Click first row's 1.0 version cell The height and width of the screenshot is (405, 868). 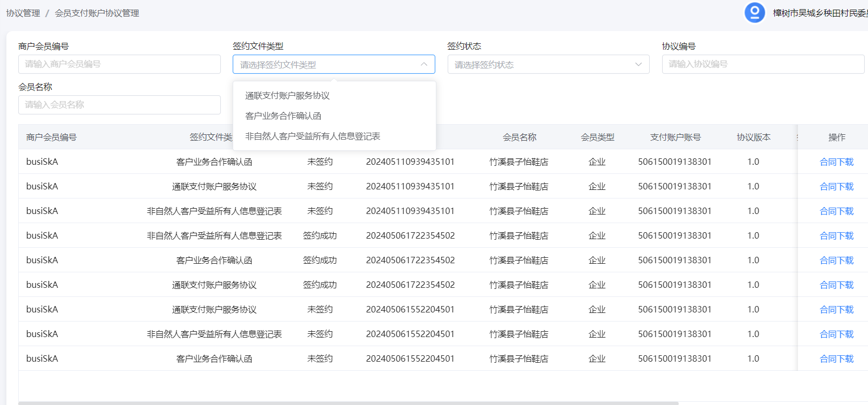pyautogui.click(x=753, y=162)
